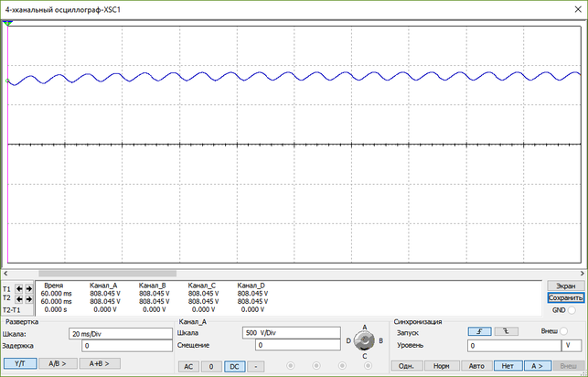Move cursor T1 left with arrow

coord(19,289)
